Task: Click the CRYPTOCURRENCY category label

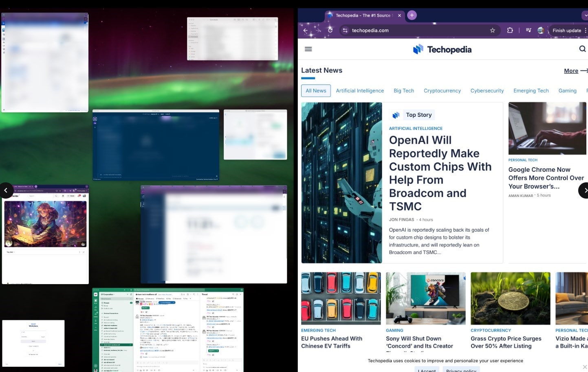Action: coord(491,330)
